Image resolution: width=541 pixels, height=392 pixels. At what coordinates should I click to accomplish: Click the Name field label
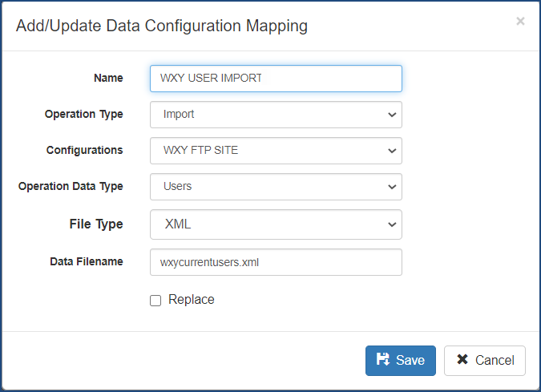click(108, 79)
